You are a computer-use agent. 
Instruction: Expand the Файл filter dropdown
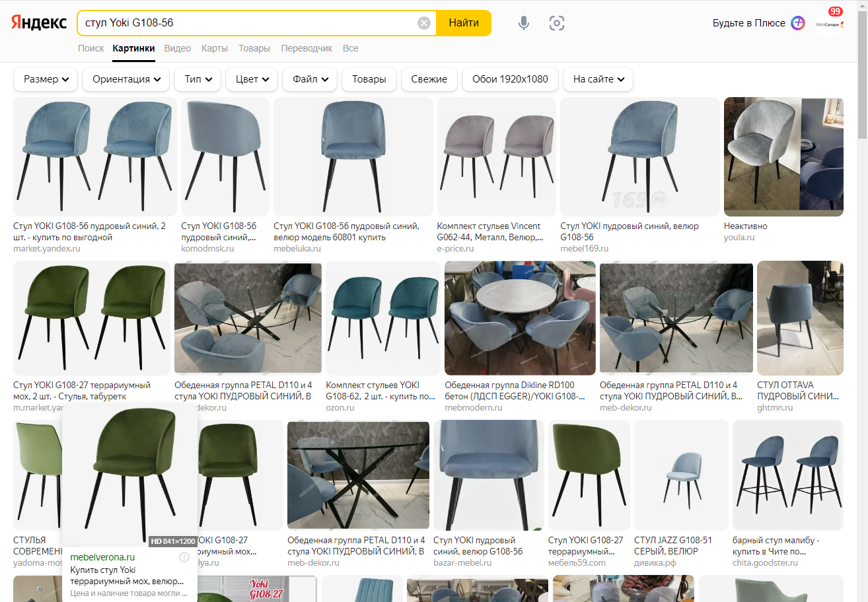310,79
